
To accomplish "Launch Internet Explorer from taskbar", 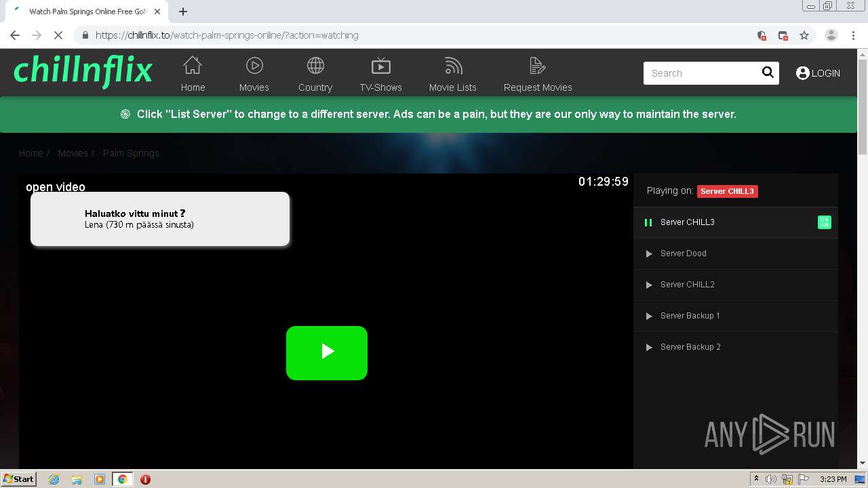I will pos(54,479).
